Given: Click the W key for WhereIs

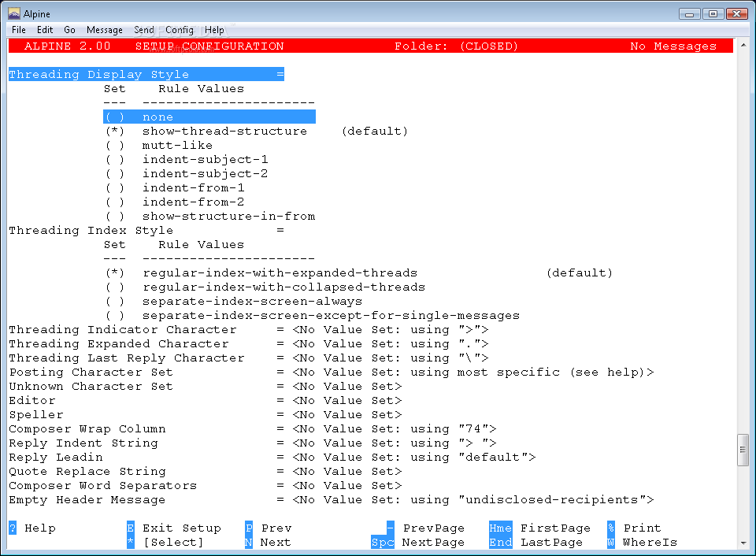Looking at the screenshot, I should 611,542.
